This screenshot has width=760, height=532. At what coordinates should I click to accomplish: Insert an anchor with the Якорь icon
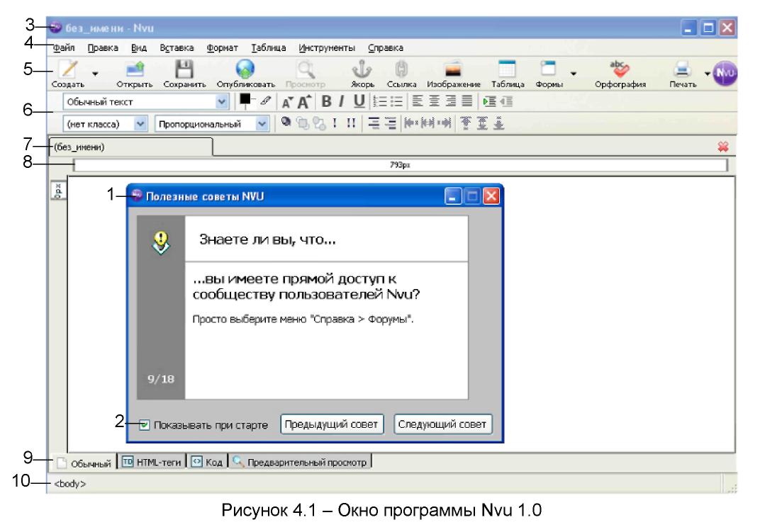tap(362, 69)
